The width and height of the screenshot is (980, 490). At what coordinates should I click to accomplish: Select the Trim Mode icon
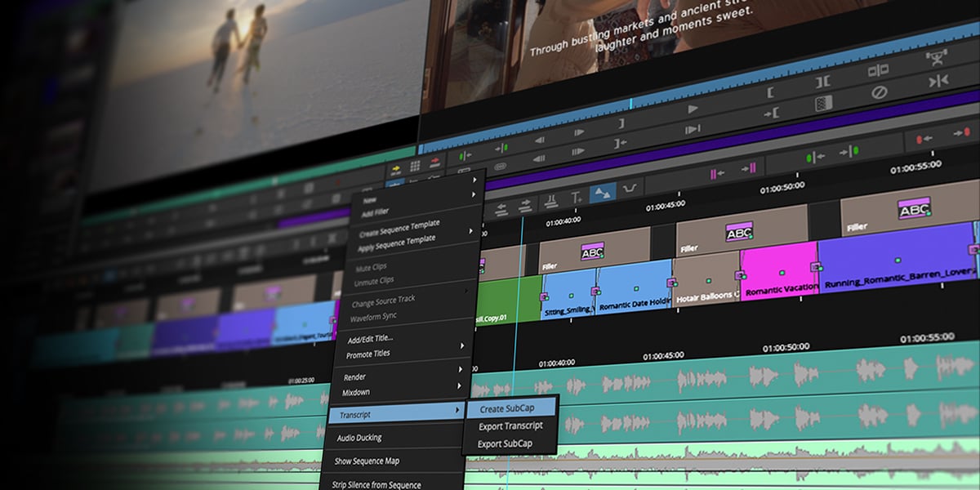click(939, 80)
